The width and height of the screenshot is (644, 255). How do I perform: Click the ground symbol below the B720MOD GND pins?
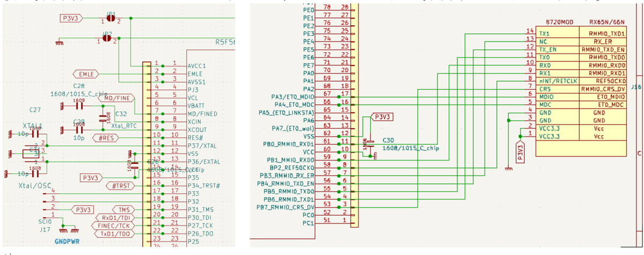(x=509, y=167)
